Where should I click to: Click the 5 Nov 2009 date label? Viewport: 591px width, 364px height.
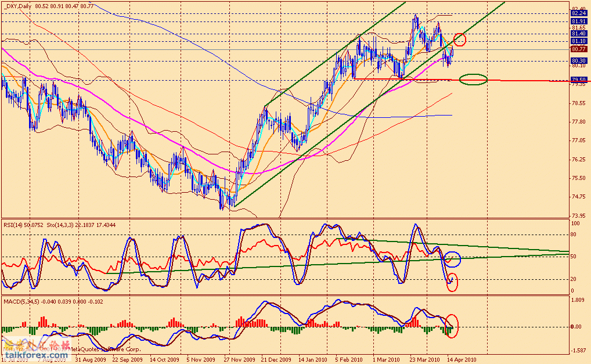[x=200, y=359]
